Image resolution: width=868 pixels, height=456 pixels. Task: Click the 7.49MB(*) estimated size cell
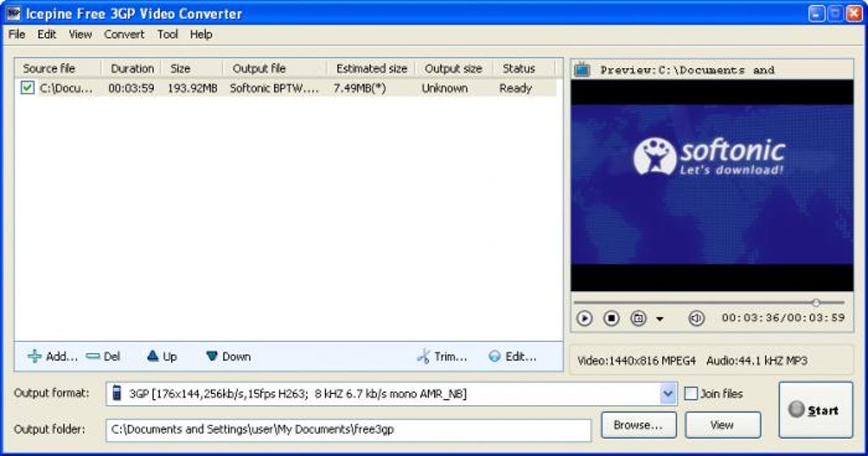359,88
